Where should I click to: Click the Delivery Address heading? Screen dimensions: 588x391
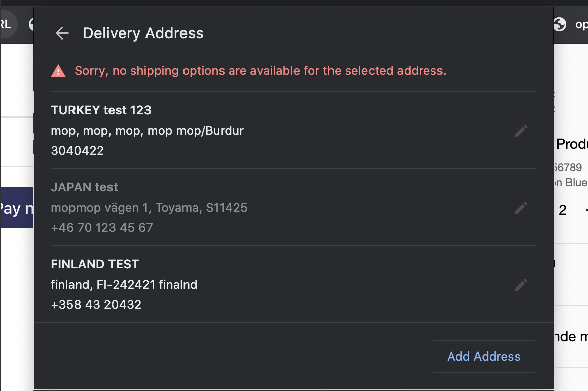pos(143,33)
